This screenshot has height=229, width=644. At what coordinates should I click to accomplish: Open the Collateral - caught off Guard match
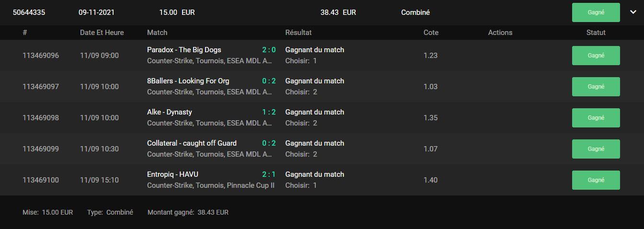pyautogui.click(x=192, y=143)
